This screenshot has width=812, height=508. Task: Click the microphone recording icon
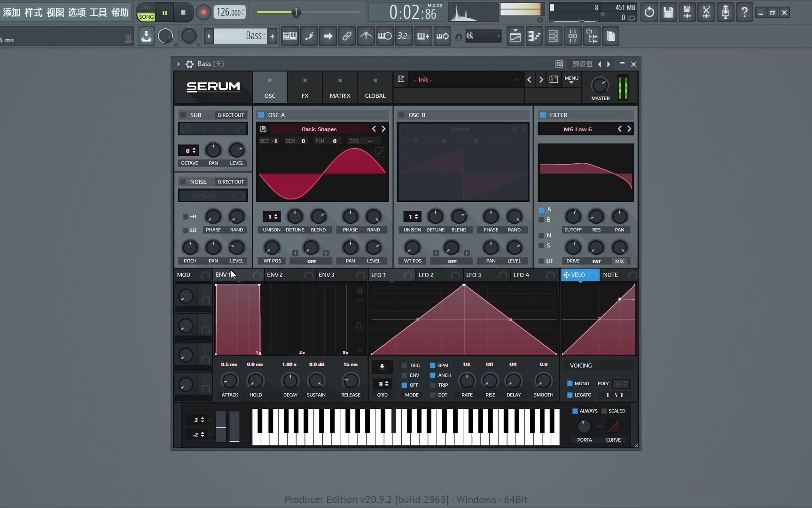(x=725, y=12)
